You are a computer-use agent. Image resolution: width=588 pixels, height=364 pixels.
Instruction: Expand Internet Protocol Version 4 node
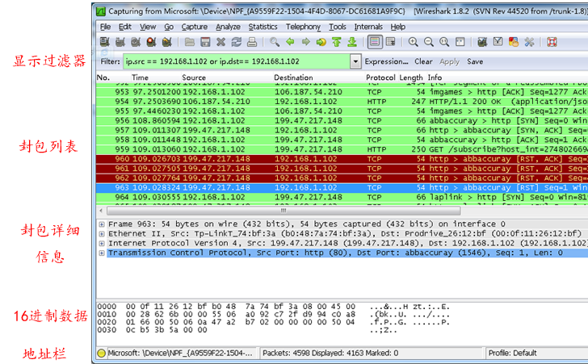(102, 243)
